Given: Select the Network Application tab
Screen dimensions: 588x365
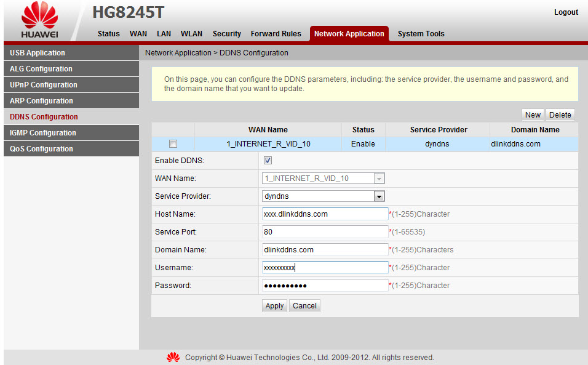Looking at the screenshot, I should (x=349, y=34).
